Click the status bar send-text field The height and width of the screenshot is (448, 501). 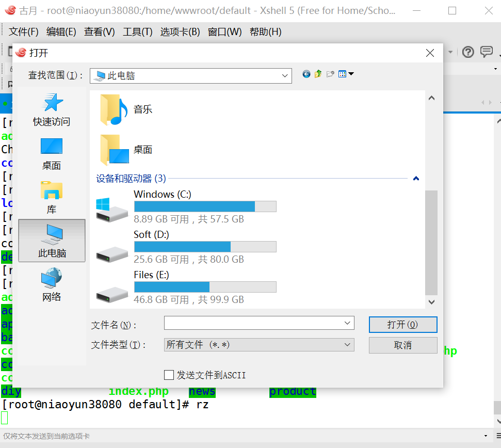tap(241, 436)
